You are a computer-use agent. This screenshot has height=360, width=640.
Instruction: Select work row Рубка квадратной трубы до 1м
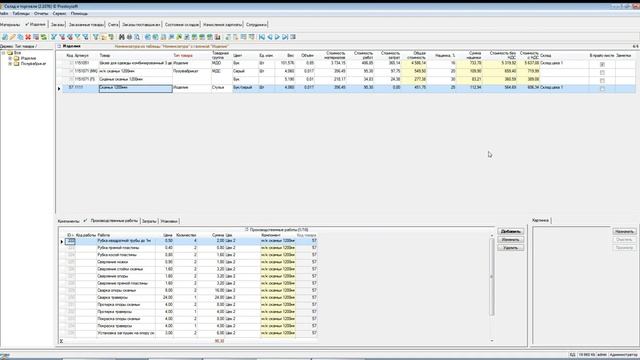(191, 241)
